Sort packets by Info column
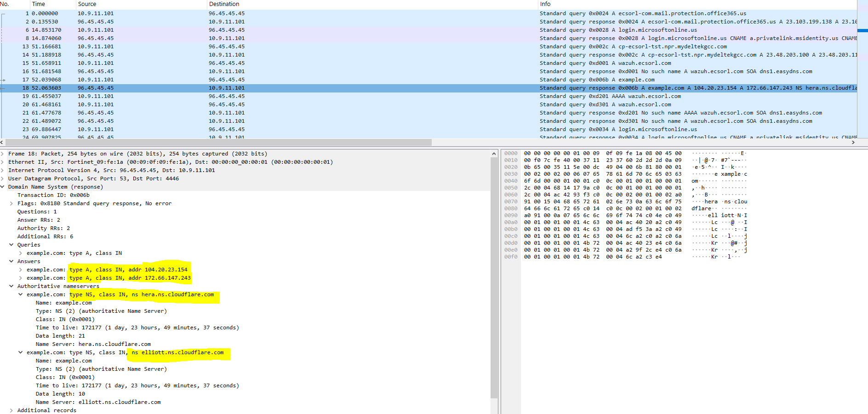The image size is (868, 414). coord(697,4)
